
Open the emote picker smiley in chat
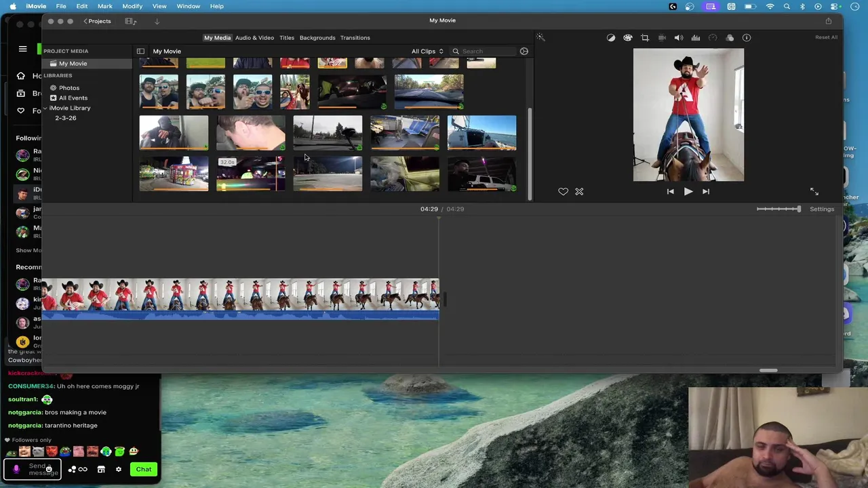(x=49, y=469)
